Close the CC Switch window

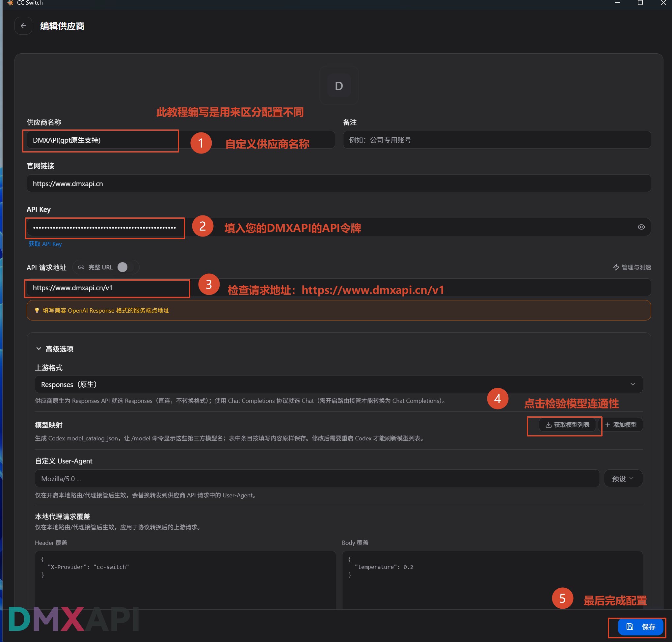click(x=663, y=3)
